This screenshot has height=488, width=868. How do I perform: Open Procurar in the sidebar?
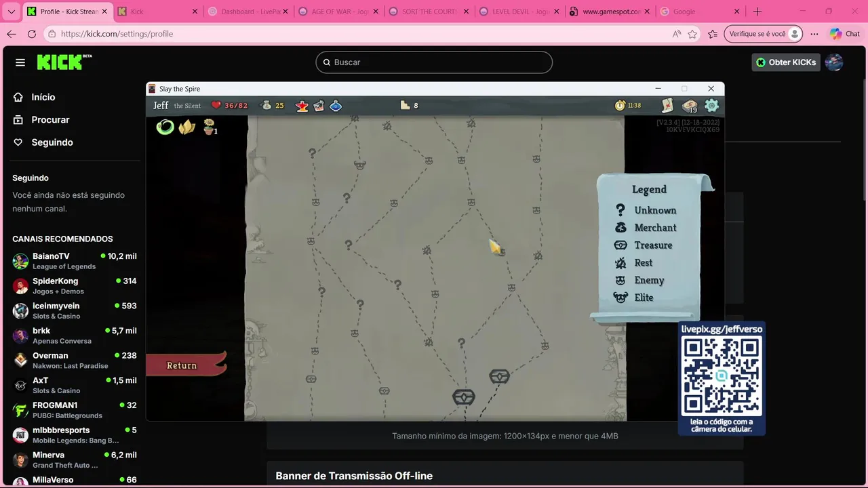pos(50,119)
